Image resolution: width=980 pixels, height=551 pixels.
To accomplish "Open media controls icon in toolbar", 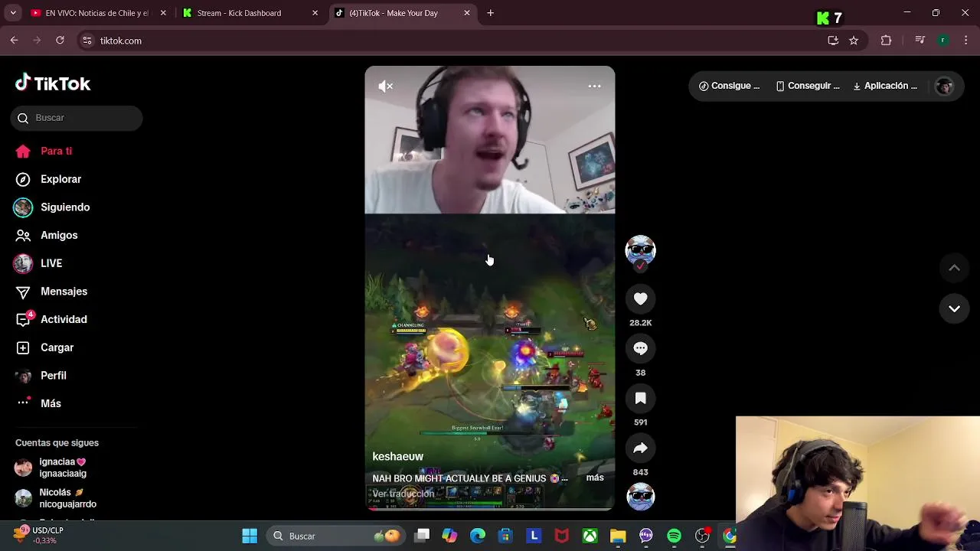I will tap(920, 41).
